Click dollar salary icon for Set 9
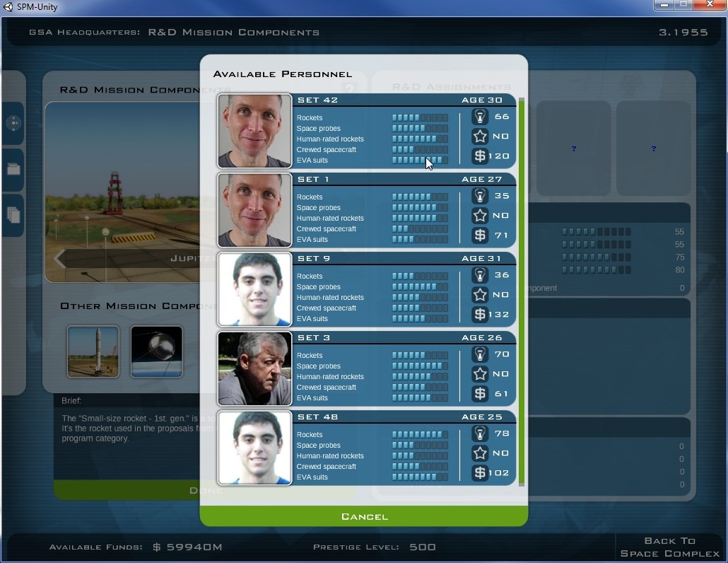The width and height of the screenshot is (728, 563). [x=480, y=314]
